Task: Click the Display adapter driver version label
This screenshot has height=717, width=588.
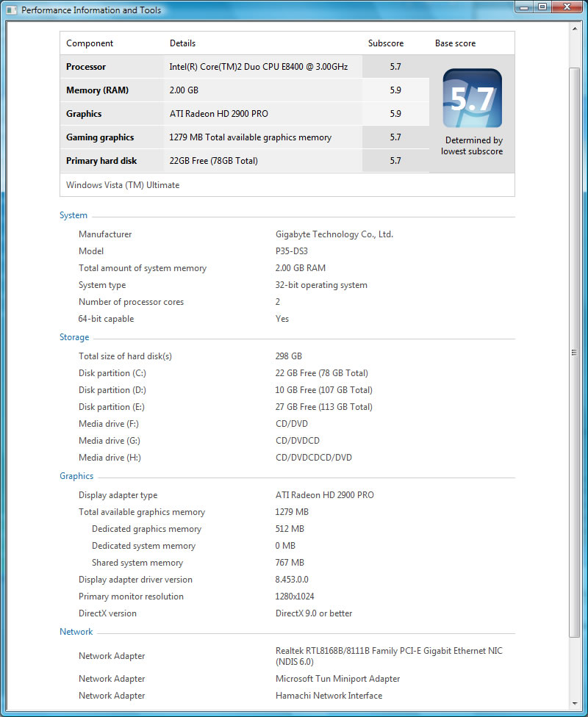Action: (x=135, y=580)
